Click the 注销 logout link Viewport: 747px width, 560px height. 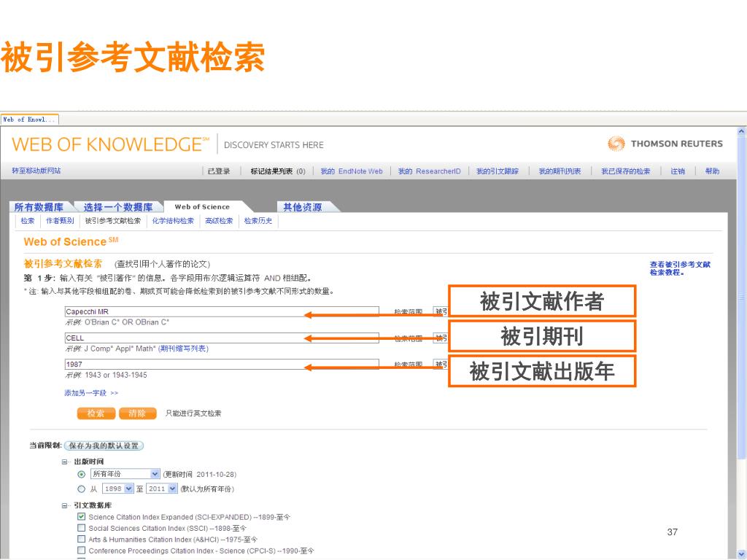(678, 171)
